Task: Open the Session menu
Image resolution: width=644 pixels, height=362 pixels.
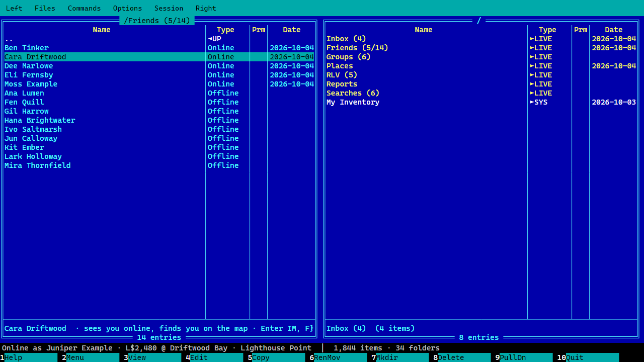Action: (169, 8)
